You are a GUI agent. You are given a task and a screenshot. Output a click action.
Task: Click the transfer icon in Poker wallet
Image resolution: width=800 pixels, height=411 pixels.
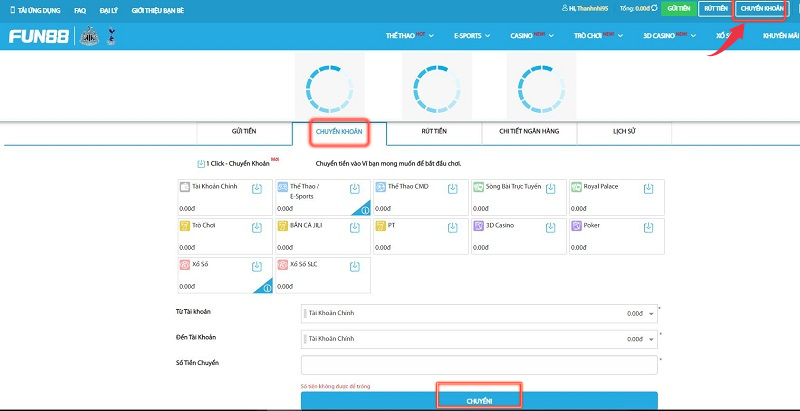pos(649,227)
